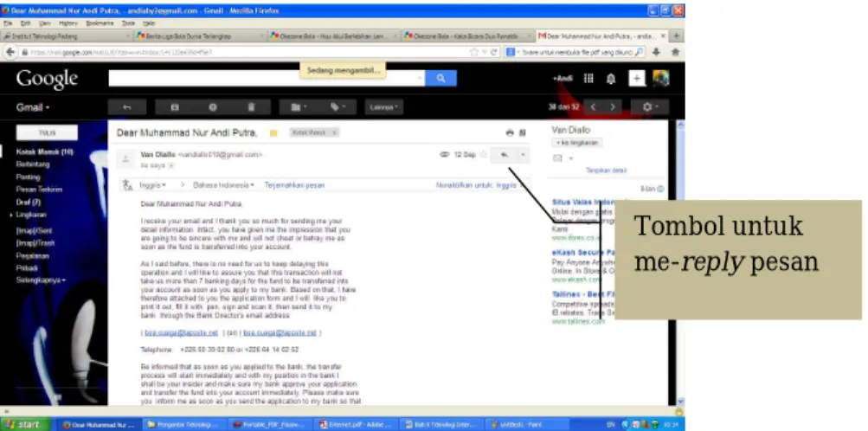868x431 pixels.
Task: Click the +Andi Google+ profile link
Action: tap(563, 79)
